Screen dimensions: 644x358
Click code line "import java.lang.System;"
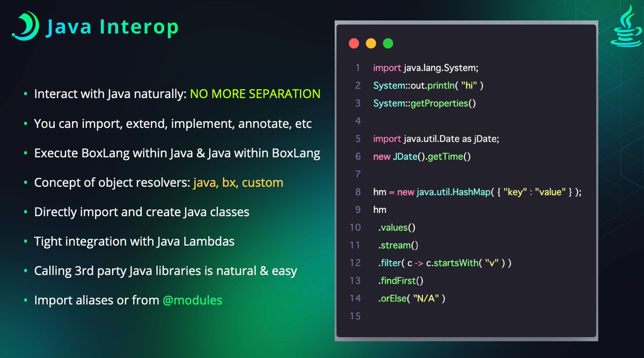coord(426,68)
